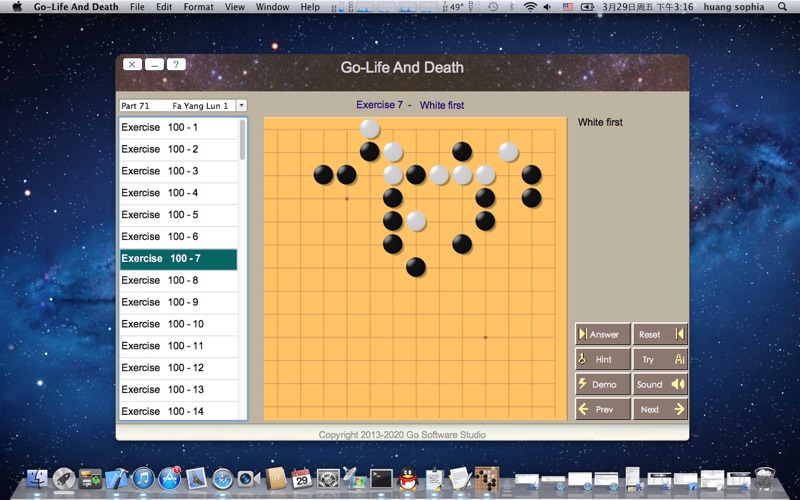Toggle Sound on or off
800x500 pixels.
pos(660,384)
